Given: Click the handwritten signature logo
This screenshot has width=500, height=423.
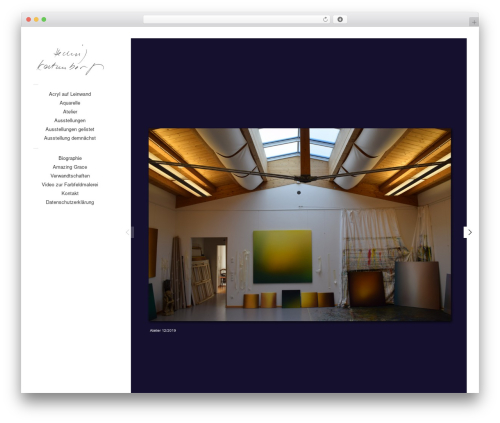Looking at the screenshot, I should click(70, 60).
